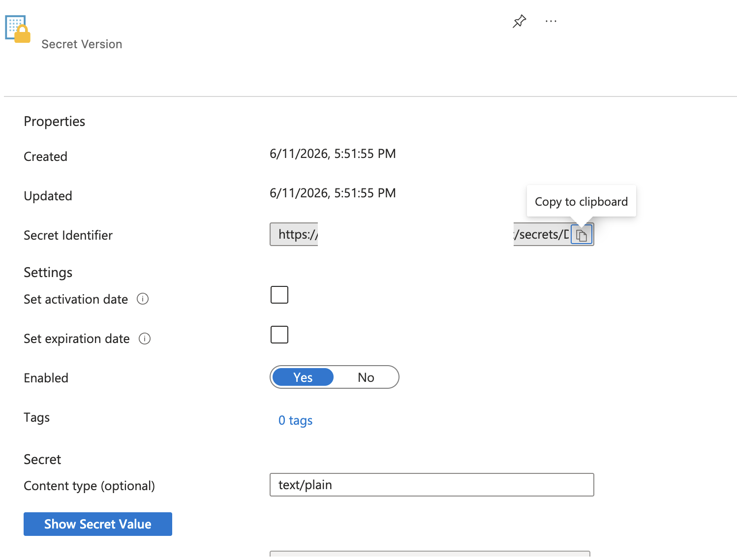Enable the Set activation date checkbox
This screenshot has width=737, height=560.
[x=279, y=295]
